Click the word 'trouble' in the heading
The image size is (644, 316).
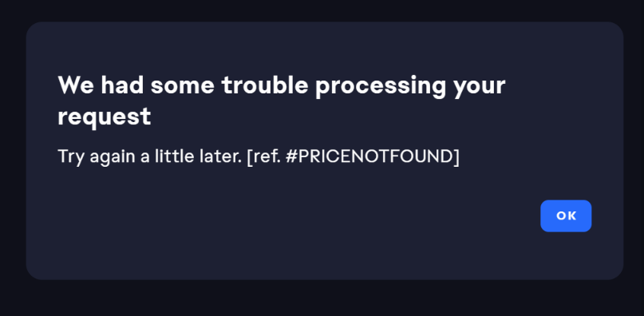point(265,85)
